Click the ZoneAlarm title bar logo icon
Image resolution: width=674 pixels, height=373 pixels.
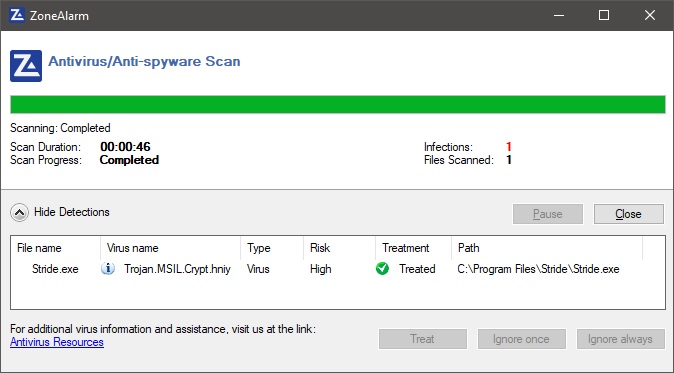[17, 15]
